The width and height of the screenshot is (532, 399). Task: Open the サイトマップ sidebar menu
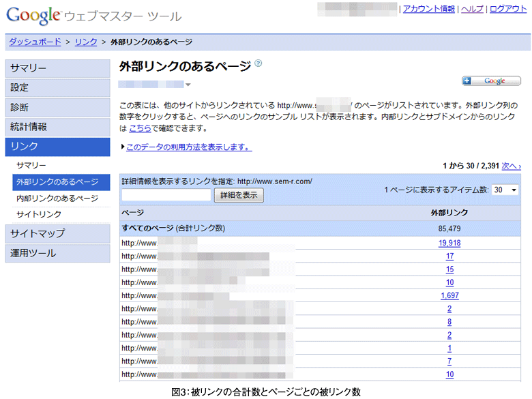pos(58,233)
